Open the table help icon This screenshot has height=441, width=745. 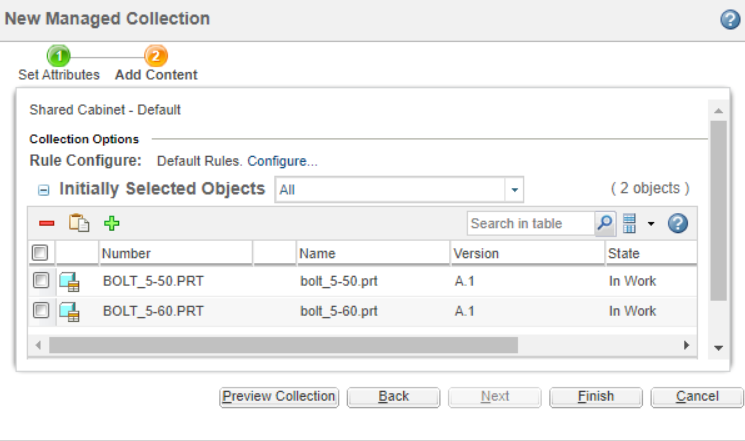click(678, 223)
